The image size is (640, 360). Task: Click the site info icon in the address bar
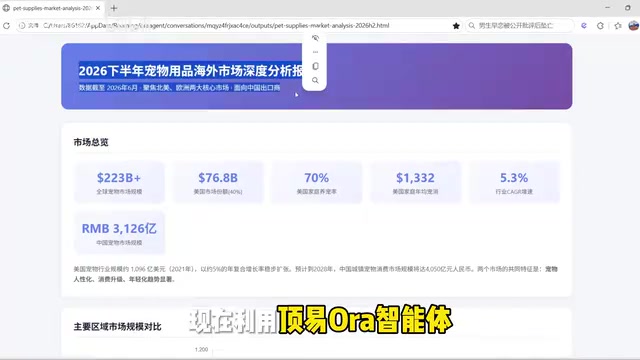point(22,25)
